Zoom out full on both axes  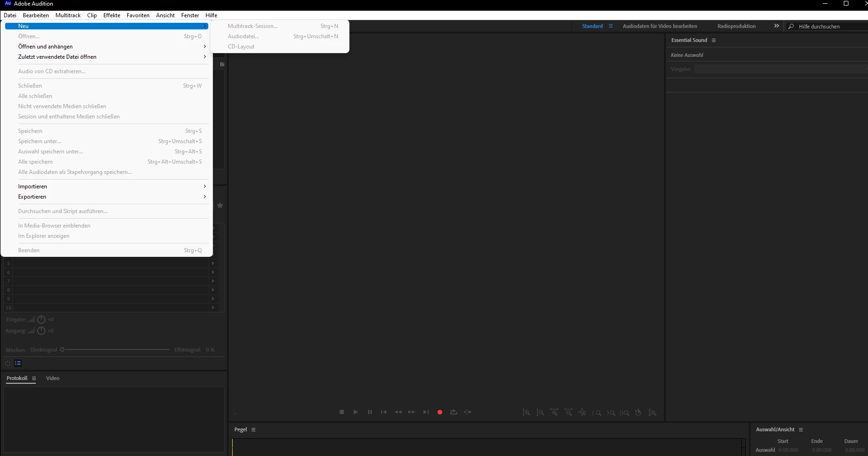582,413
